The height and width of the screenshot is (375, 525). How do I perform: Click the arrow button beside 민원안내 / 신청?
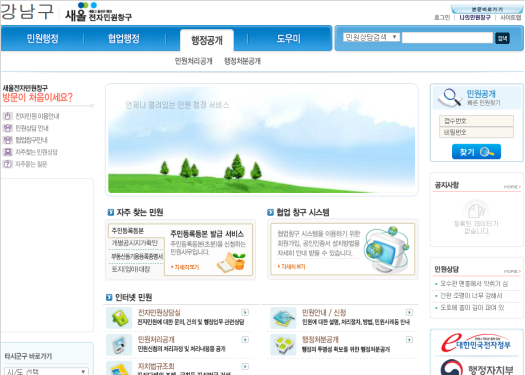click(x=409, y=312)
